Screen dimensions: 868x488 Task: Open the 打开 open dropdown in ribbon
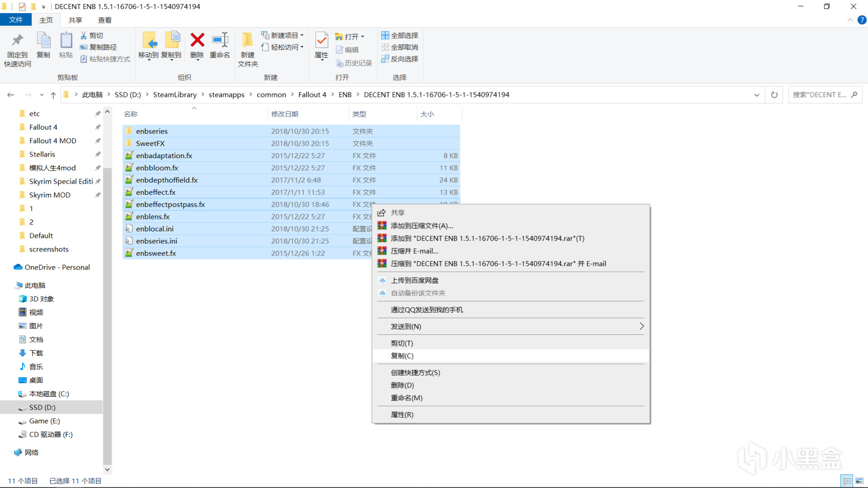tap(350, 36)
